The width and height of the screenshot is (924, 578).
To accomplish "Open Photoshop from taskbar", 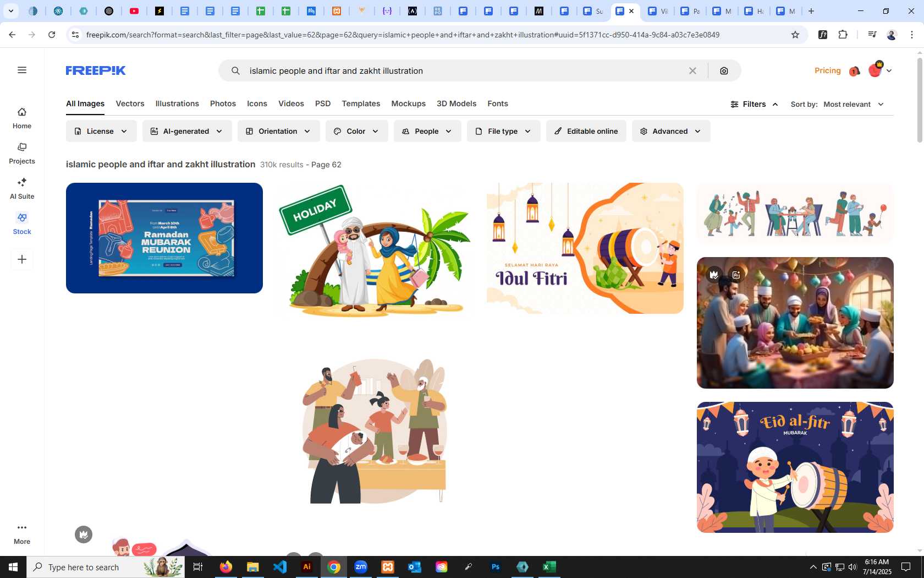I will [496, 567].
